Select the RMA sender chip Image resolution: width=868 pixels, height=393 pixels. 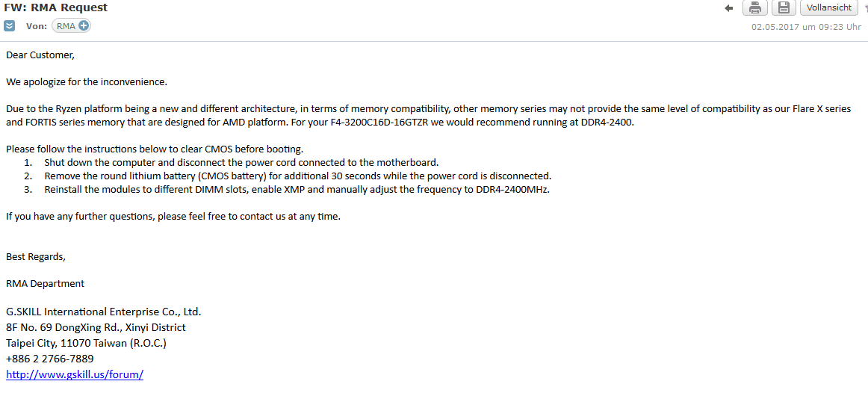[x=71, y=25]
